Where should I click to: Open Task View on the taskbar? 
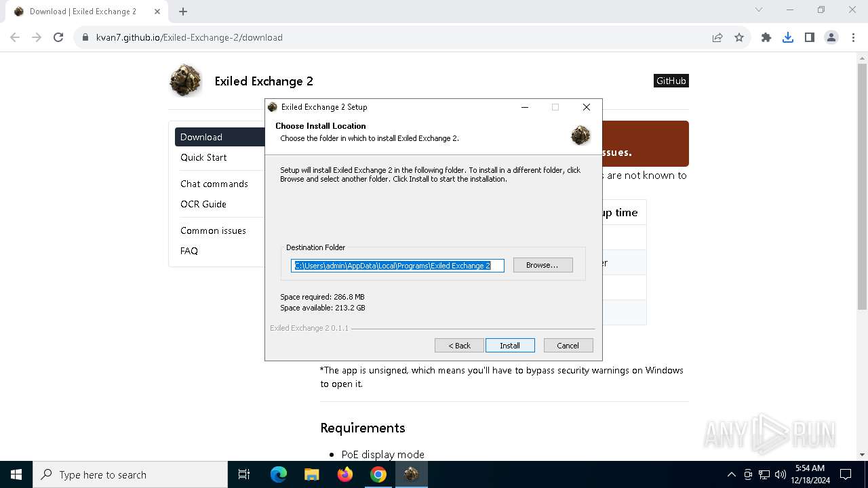click(x=244, y=474)
